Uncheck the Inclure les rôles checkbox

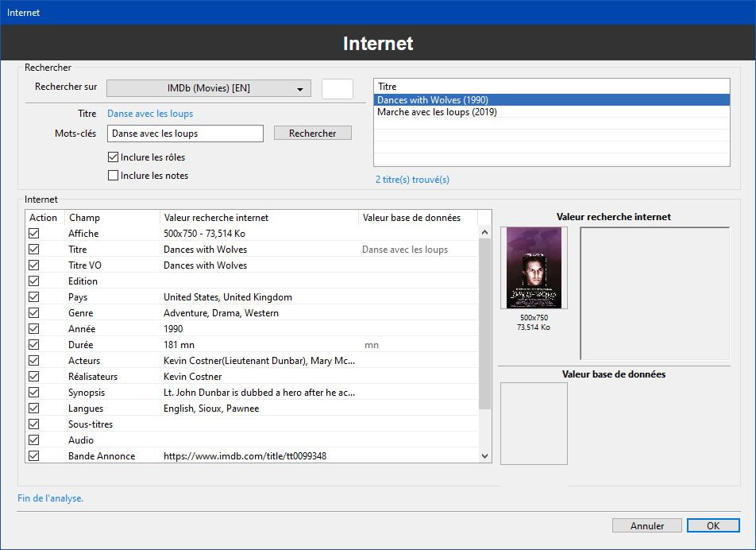(x=113, y=157)
